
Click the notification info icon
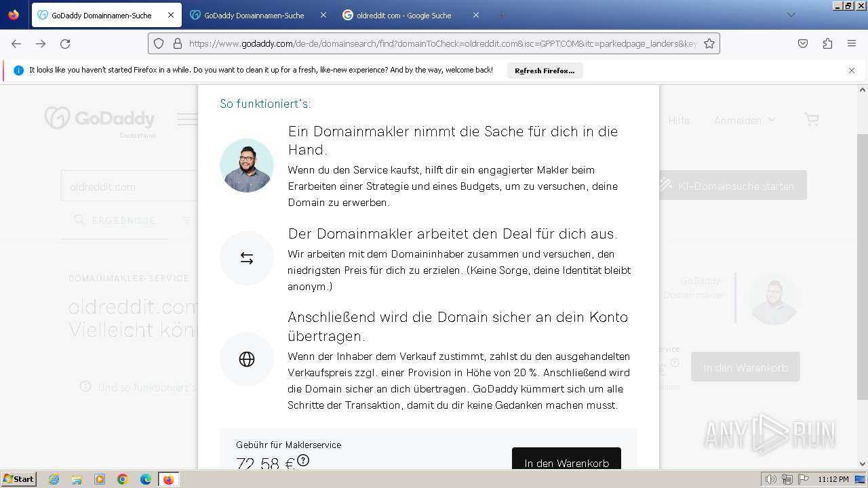point(18,70)
